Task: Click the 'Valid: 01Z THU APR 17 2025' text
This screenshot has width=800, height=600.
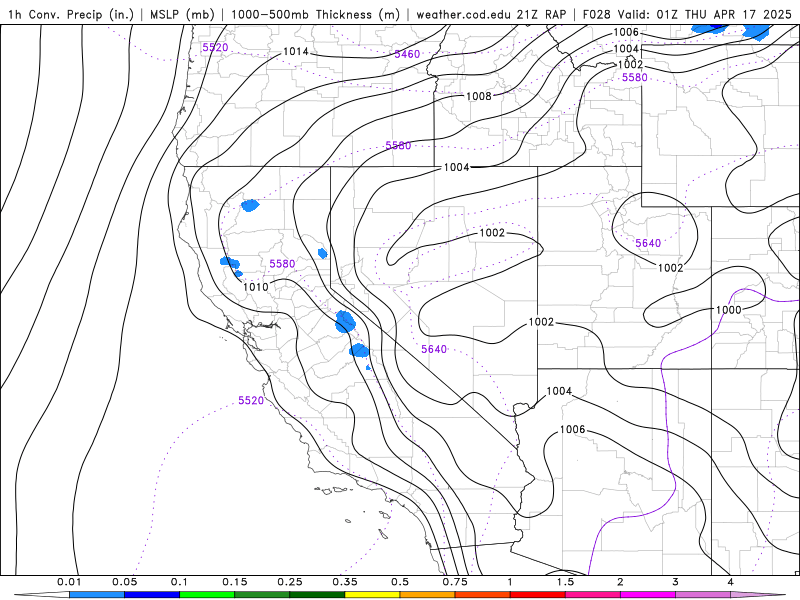Action: coord(704,14)
